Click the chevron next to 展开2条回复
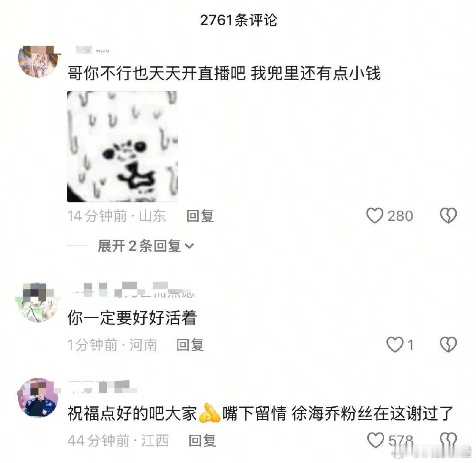The width and height of the screenshot is (476, 463). point(190,246)
